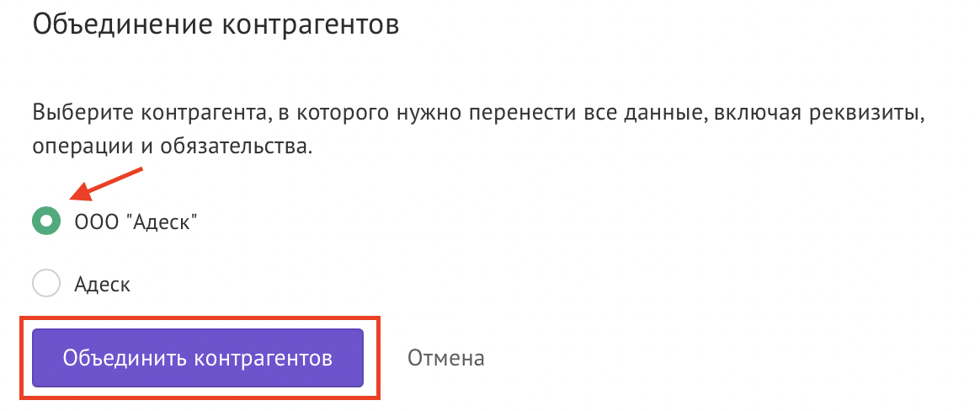
Task: Pick ООО "Адеск" as the merge target
Action: [46, 221]
